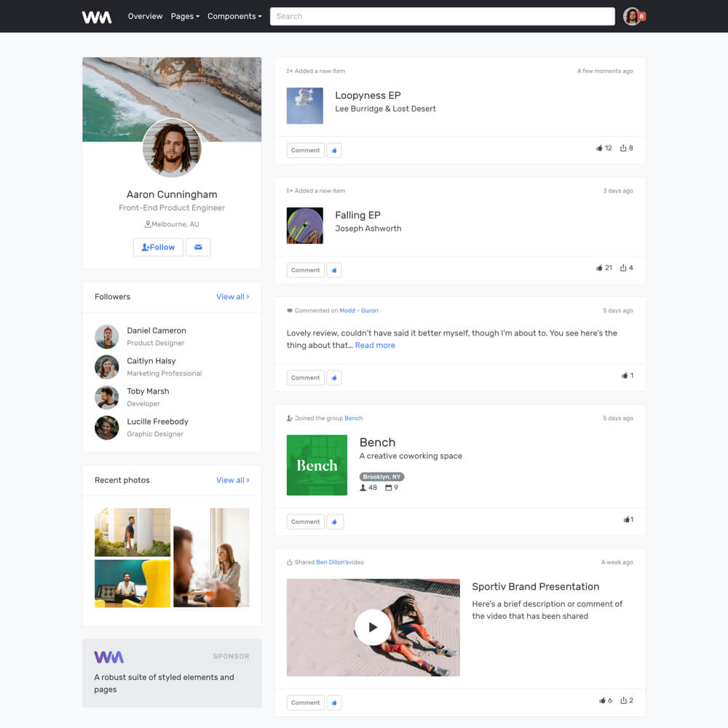Toggle the like button on the Bench group post
Screen dimensions: 728x728
coord(333,521)
